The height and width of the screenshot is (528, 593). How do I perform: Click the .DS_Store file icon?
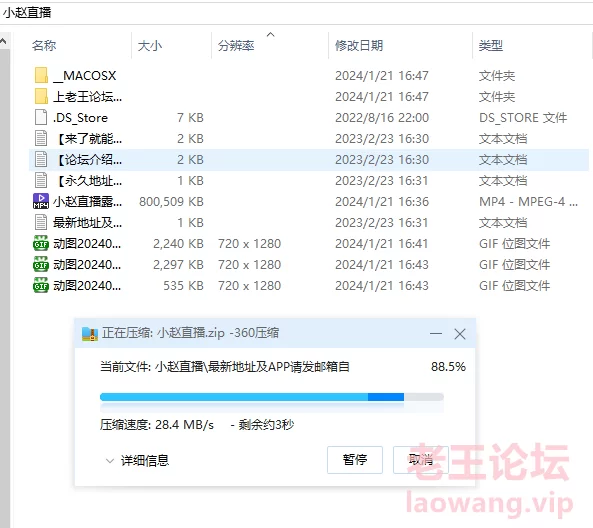tap(41, 117)
